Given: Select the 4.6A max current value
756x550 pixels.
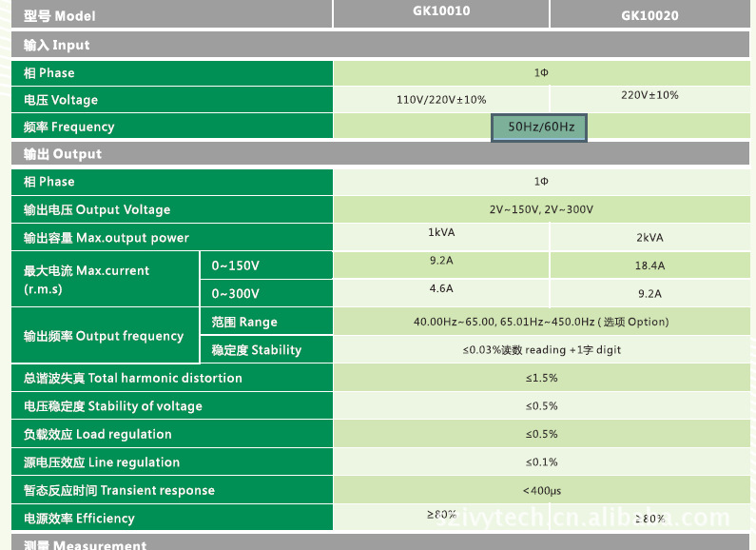Looking at the screenshot, I should pyautogui.click(x=441, y=288).
